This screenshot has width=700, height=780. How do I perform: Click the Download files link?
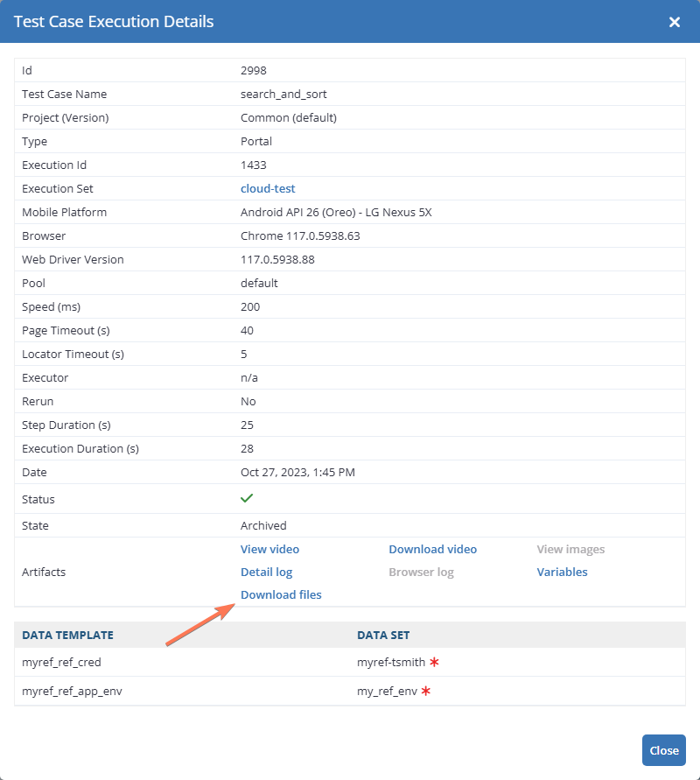click(281, 594)
